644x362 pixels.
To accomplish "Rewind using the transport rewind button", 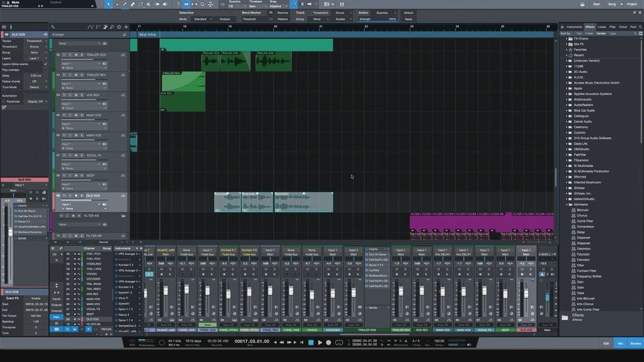I will (x=282, y=343).
